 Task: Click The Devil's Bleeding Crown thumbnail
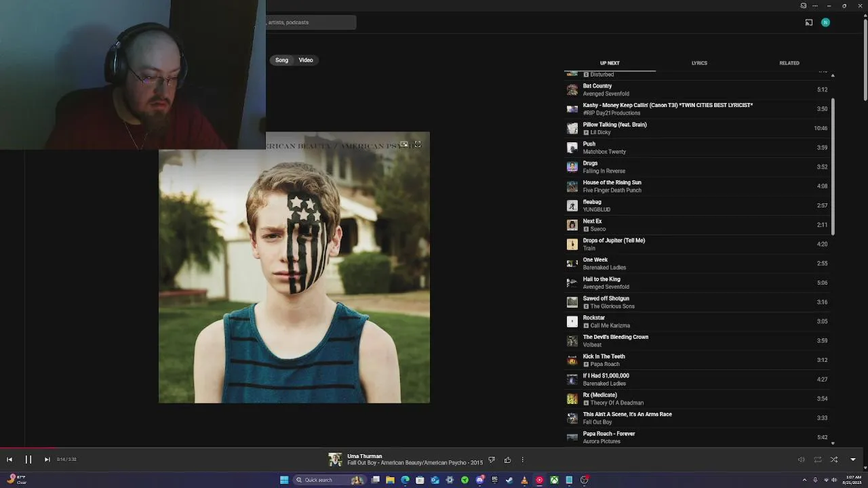tap(572, 341)
